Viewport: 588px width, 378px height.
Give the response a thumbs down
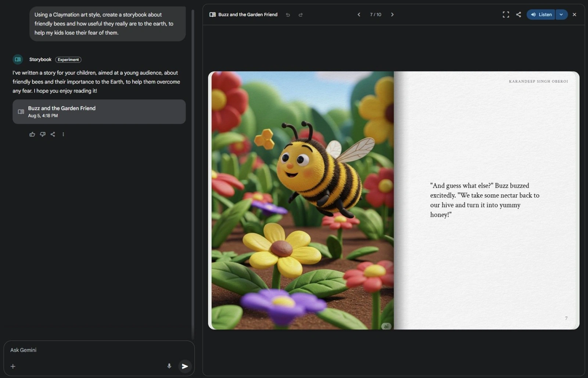43,134
